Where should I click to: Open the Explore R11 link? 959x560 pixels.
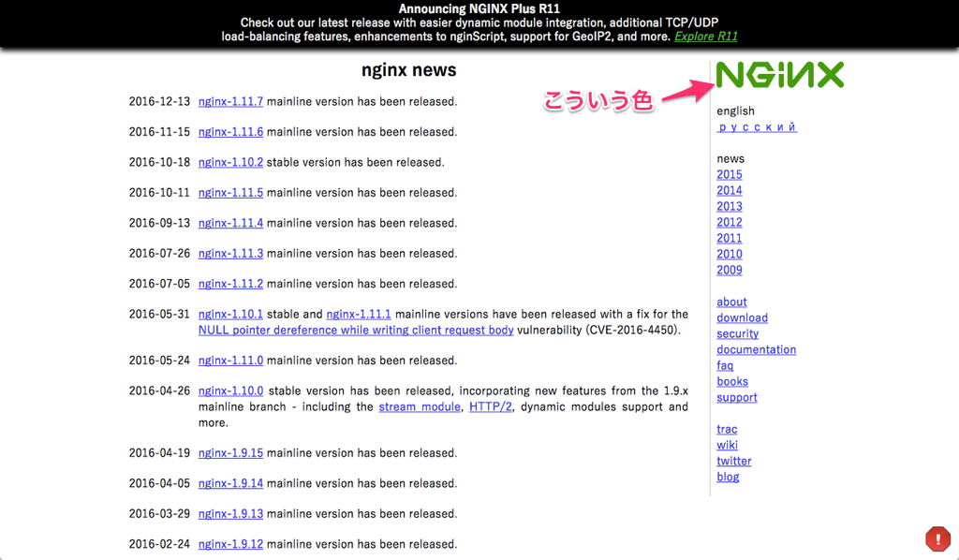click(x=706, y=37)
